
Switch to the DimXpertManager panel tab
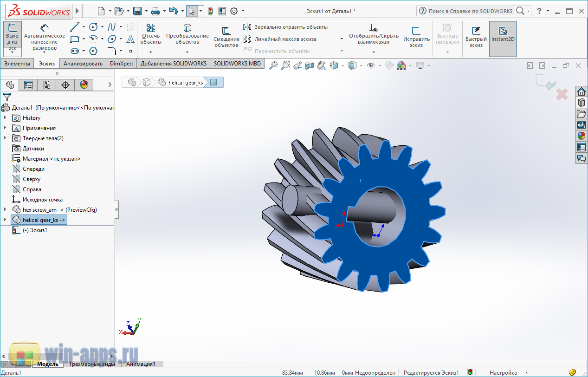pos(65,85)
